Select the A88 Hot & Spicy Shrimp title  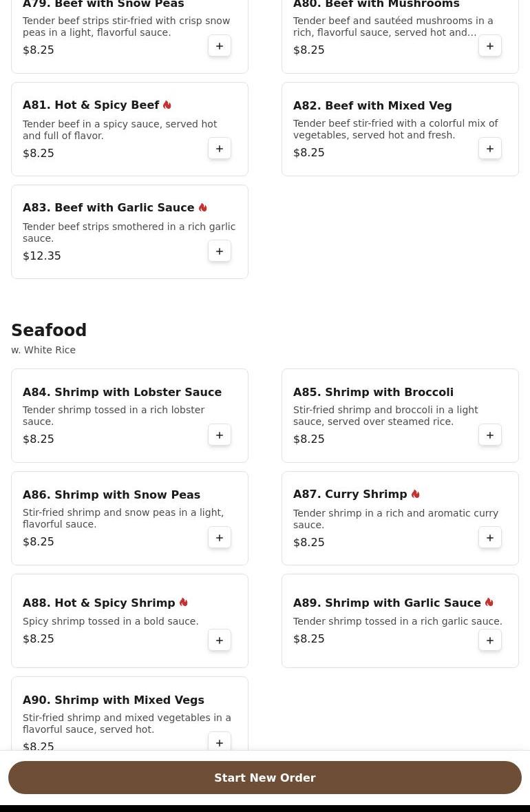pos(99,603)
